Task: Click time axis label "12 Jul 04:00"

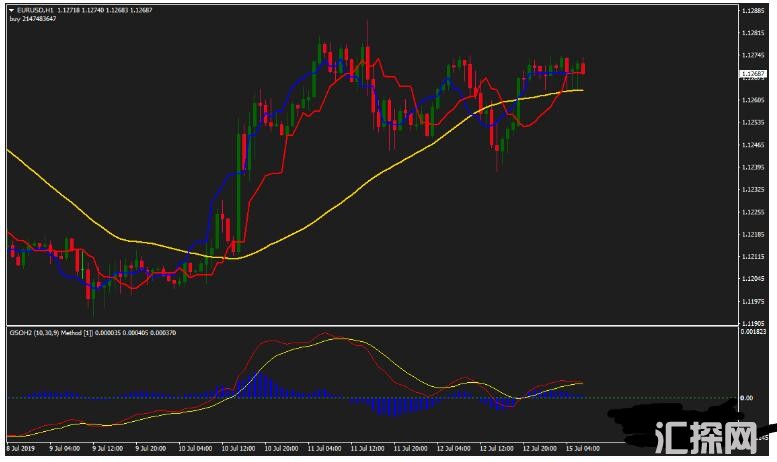Action: (x=454, y=448)
